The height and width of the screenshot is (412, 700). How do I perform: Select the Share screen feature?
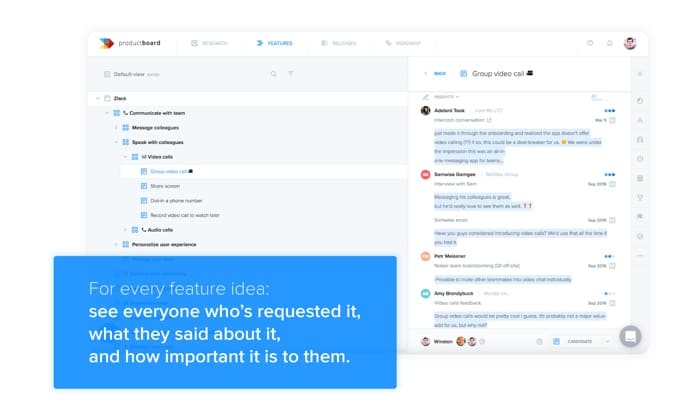165,185
